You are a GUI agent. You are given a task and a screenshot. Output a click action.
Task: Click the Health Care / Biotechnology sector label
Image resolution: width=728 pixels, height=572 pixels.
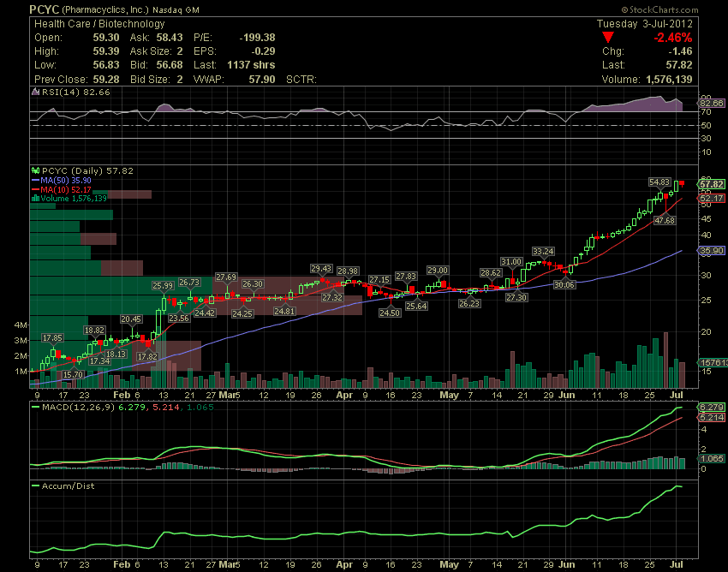pyautogui.click(x=99, y=24)
